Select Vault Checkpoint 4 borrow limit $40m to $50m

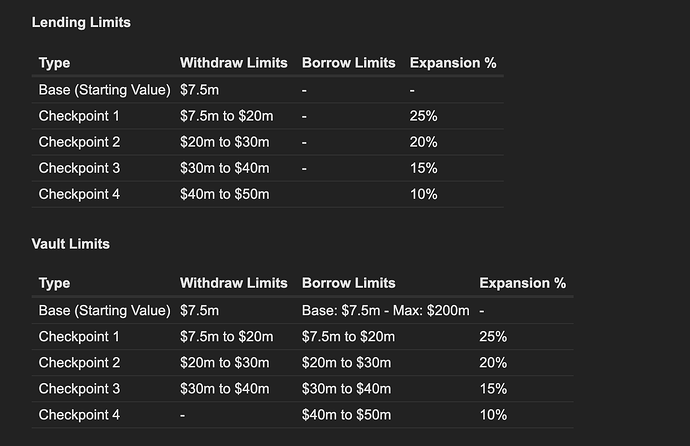click(346, 415)
